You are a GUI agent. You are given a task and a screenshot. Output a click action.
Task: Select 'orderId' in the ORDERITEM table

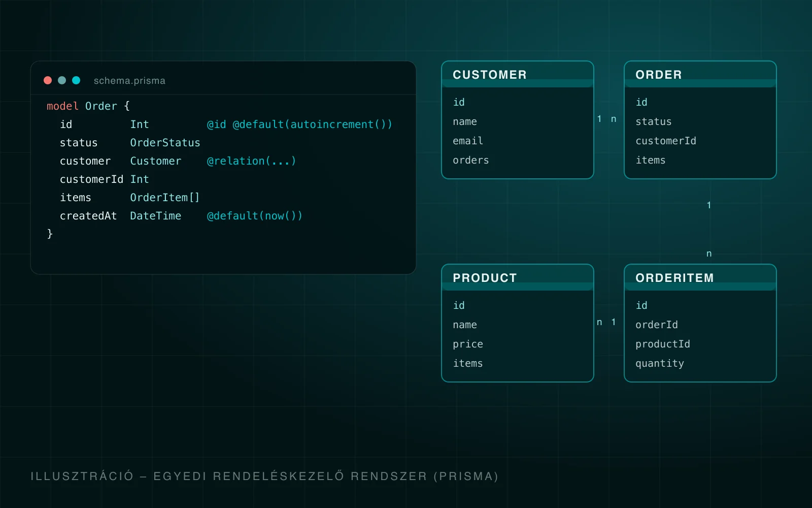click(x=657, y=325)
